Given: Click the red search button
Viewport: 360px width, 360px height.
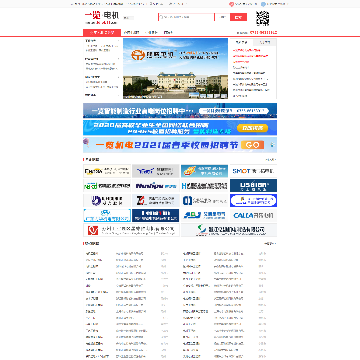Looking at the screenshot, I should click(239, 17).
